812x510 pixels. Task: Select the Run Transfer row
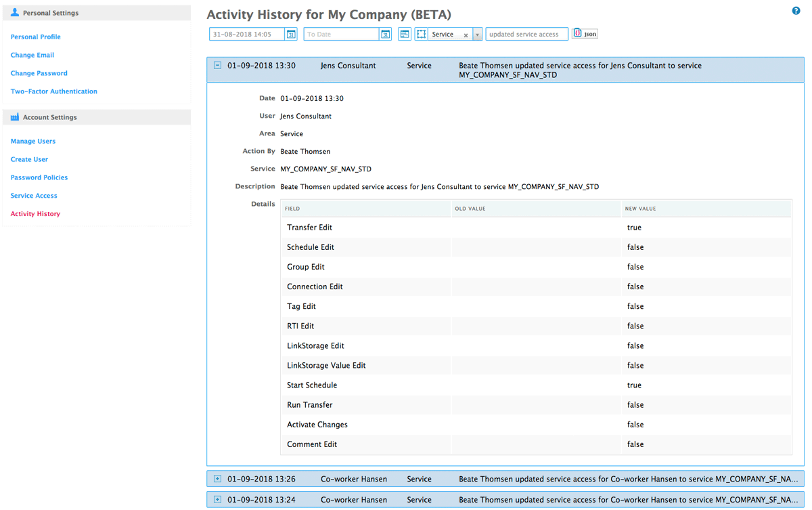click(x=537, y=404)
